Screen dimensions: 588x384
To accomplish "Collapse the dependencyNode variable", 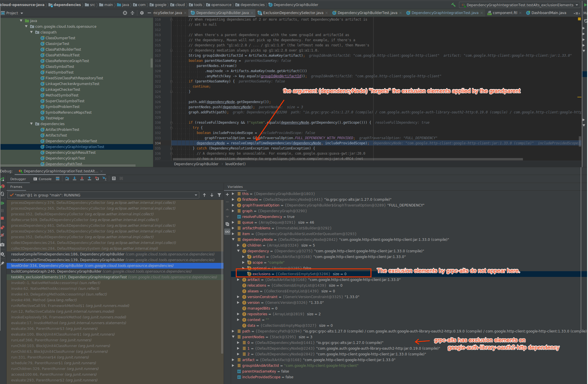I will tap(233, 239).
